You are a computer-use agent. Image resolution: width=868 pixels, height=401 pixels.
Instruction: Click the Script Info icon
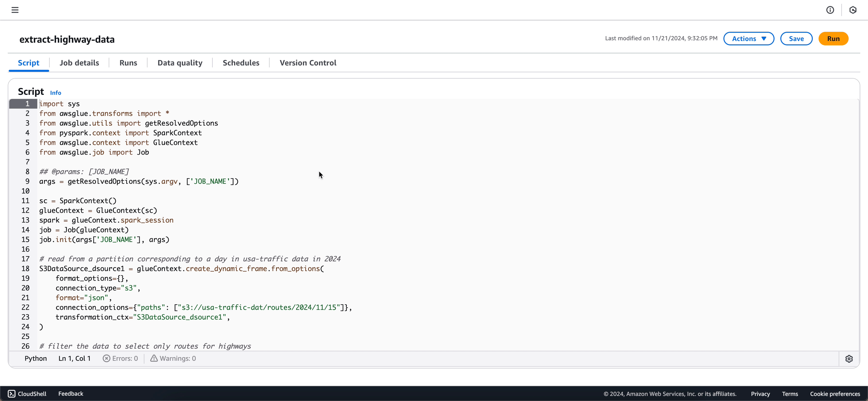pos(55,92)
